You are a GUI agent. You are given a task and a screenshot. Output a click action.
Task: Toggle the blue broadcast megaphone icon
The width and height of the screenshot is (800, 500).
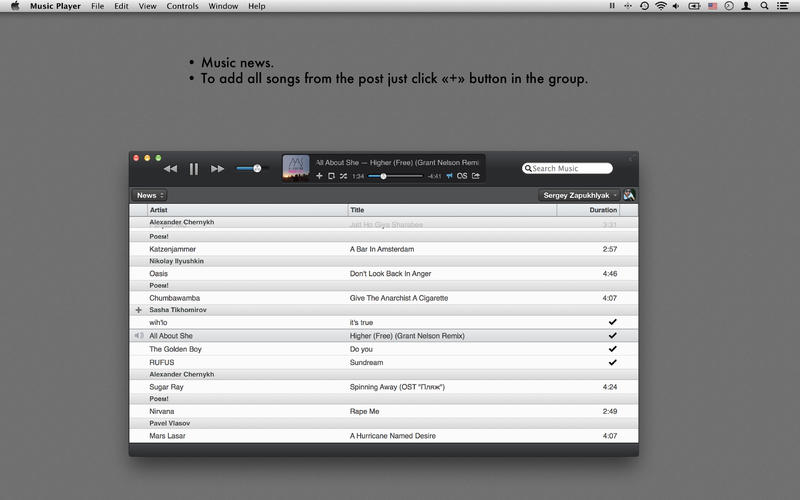point(449,176)
